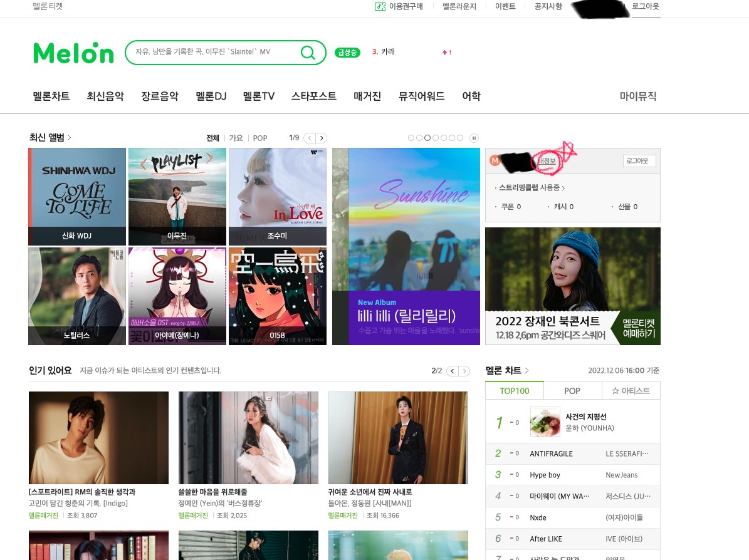Click 내정보 link in profile box
Image resolution: width=749 pixels, height=560 pixels.
coord(547,161)
